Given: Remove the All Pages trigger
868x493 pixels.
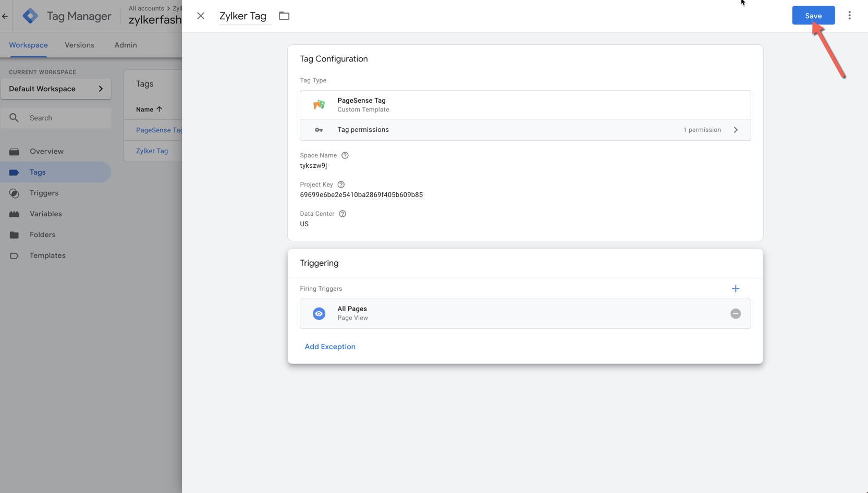Looking at the screenshot, I should 736,314.
